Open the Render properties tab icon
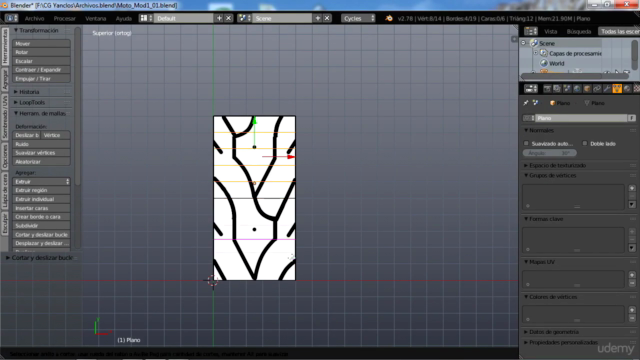 pyautogui.click(x=547, y=89)
